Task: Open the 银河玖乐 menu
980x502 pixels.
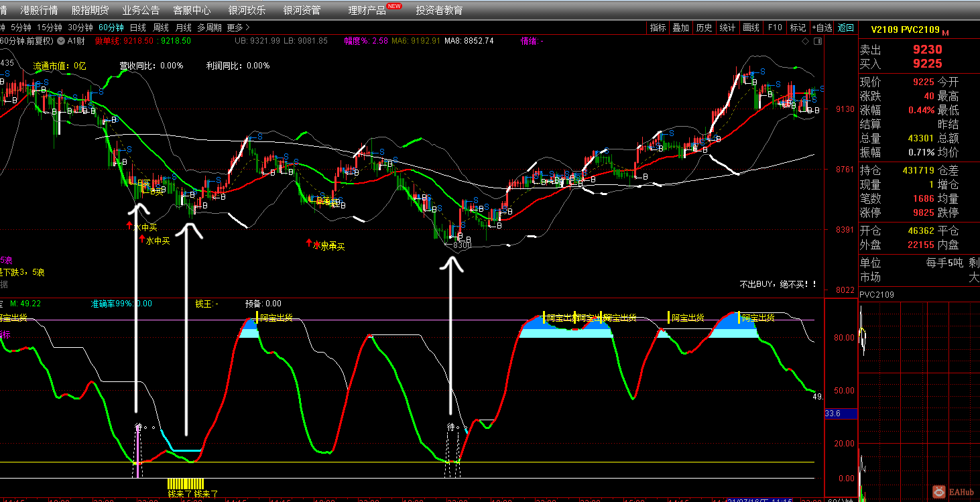Action: pyautogui.click(x=247, y=10)
